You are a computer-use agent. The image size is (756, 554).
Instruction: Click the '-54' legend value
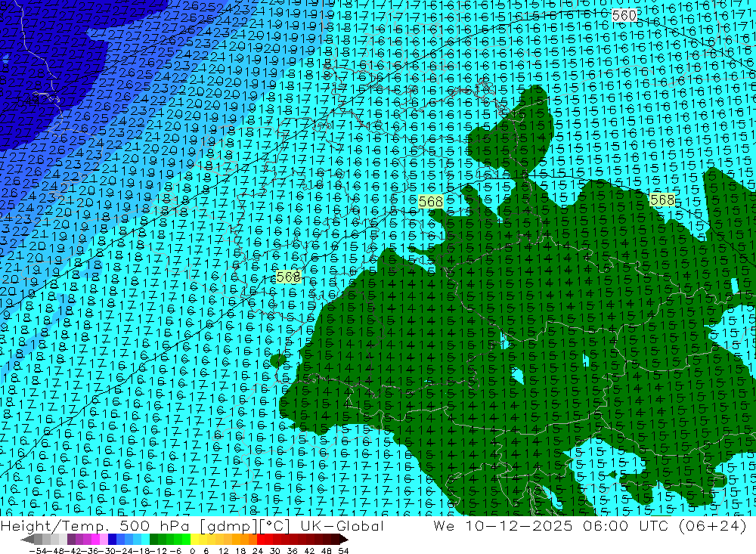(x=38, y=551)
